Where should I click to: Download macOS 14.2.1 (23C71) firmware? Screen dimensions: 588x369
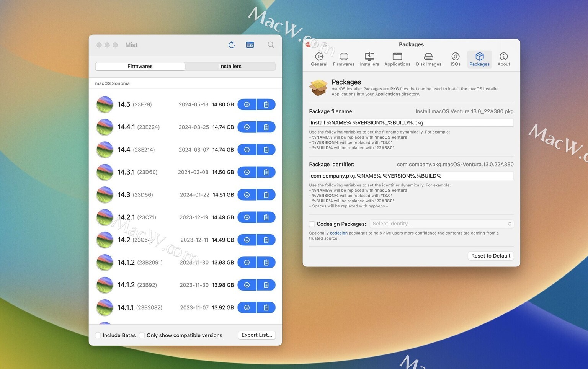click(x=247, y=217)
